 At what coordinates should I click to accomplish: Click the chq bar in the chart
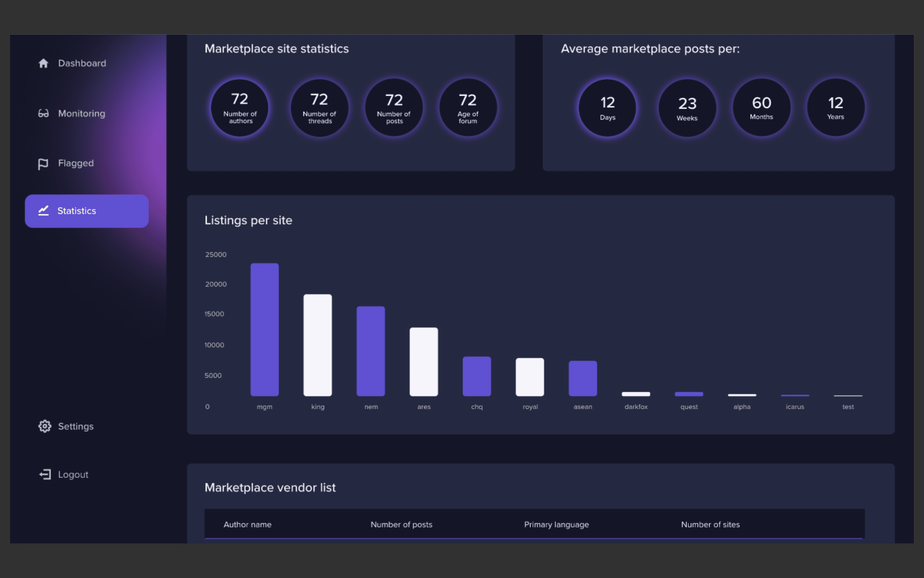[477, 376]
